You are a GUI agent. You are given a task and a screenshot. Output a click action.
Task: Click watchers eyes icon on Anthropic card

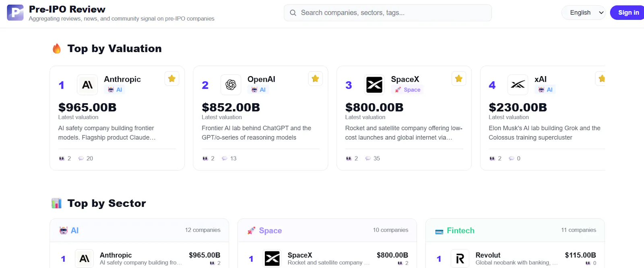[62, 158]
